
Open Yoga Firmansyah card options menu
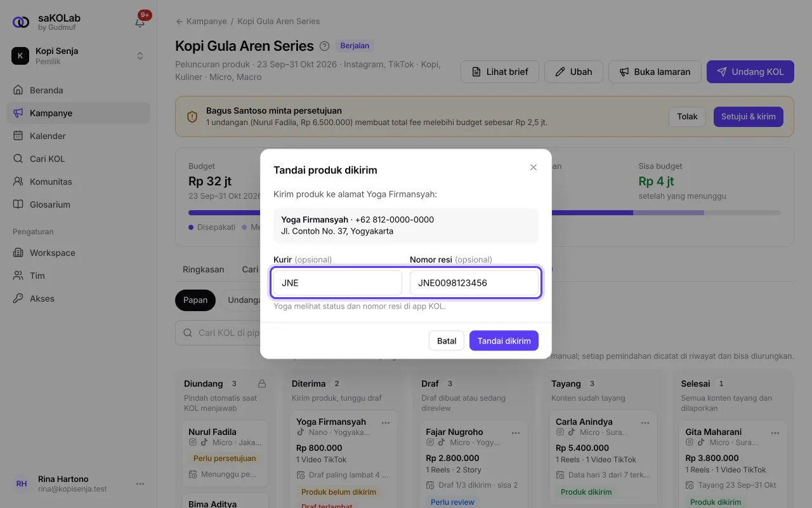point(385,422)
